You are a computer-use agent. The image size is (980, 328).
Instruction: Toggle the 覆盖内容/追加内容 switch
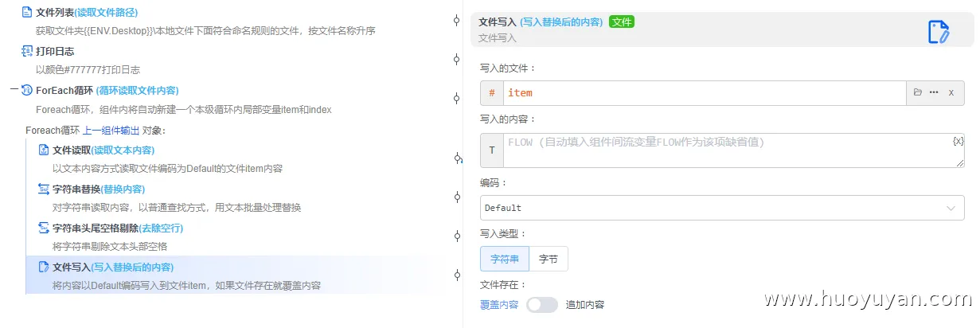point(542,305)
